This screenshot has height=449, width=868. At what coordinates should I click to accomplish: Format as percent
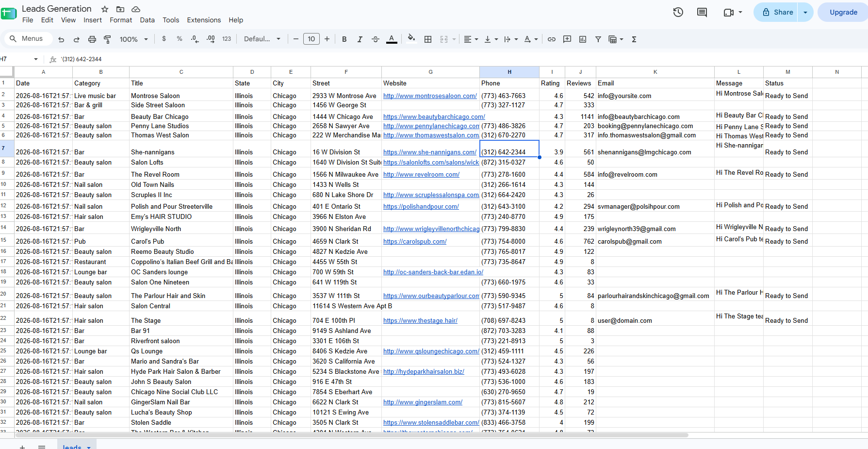point(180,39)
